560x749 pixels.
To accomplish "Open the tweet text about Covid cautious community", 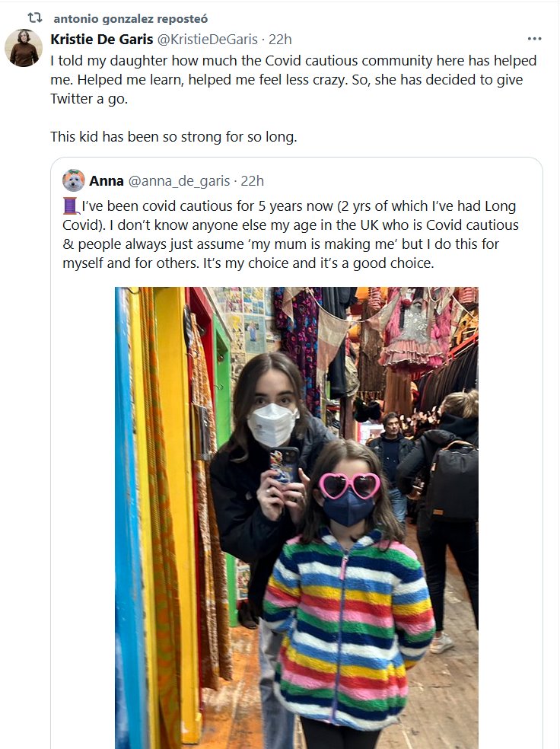I will tap(293, 80).
